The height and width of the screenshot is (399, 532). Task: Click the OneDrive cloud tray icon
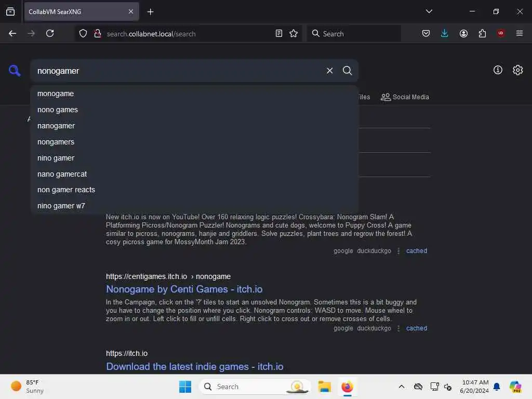click(x=418, y=387)
